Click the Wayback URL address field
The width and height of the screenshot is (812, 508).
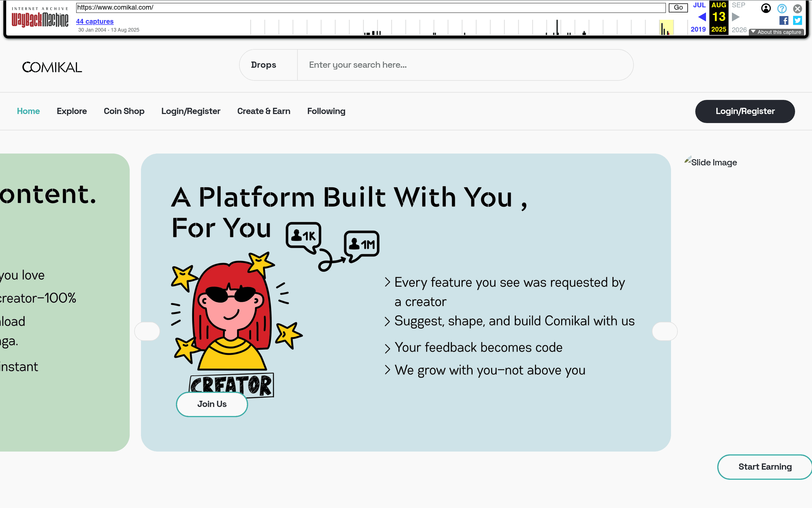[x=371, y=8]
